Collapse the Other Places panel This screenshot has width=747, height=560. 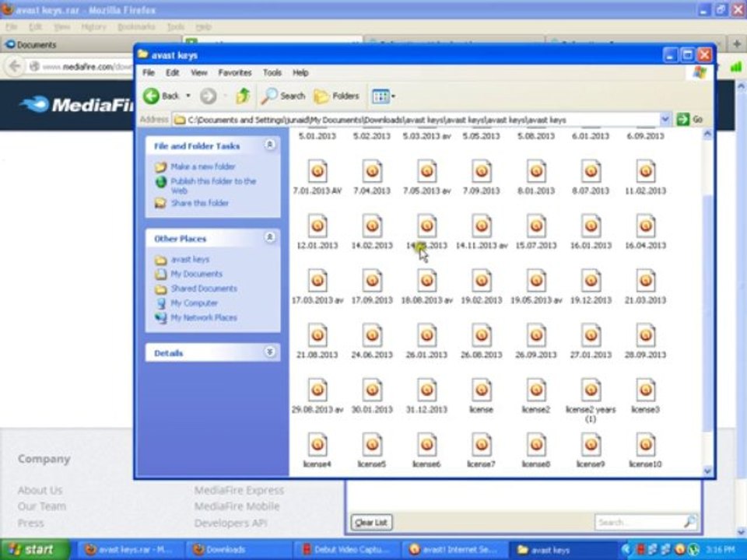click(270, 237)
